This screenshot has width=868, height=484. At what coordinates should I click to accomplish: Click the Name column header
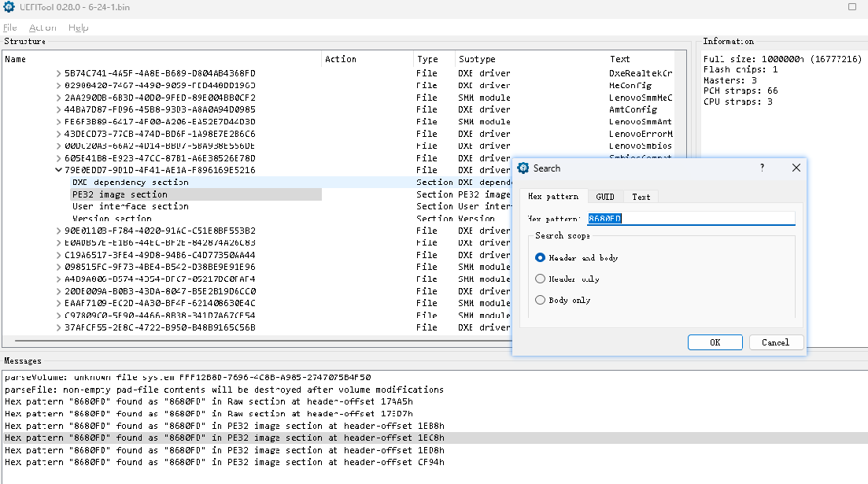point(161,59)
